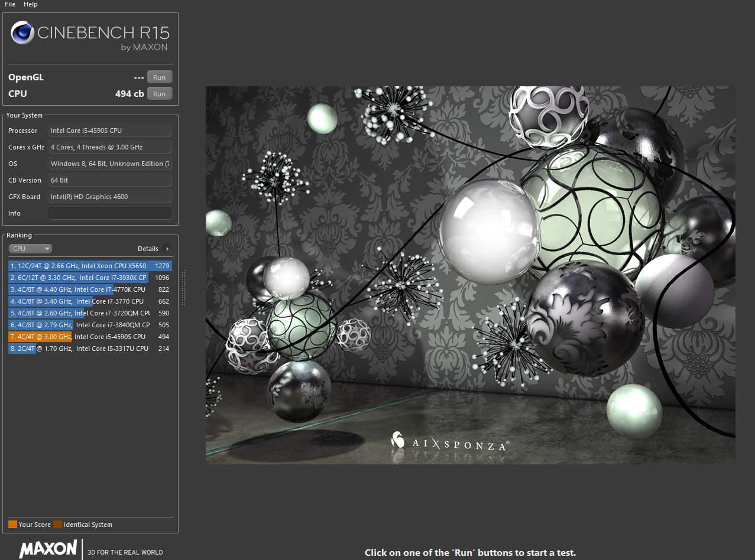Screen dimensions: 755x560
Task: Click the AIXSPONZA logo in the render
Action: coord(451,442)
